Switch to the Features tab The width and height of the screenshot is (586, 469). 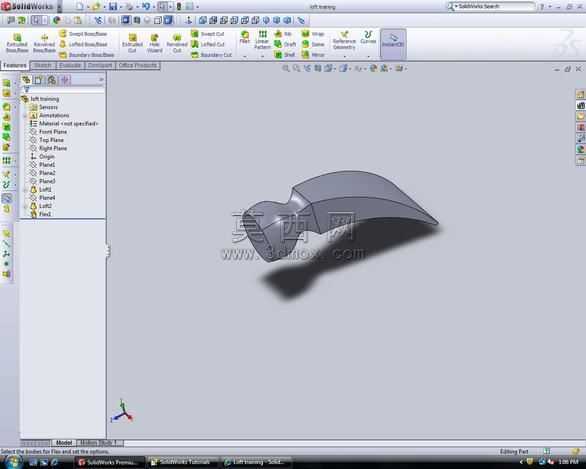click(15, 65)
